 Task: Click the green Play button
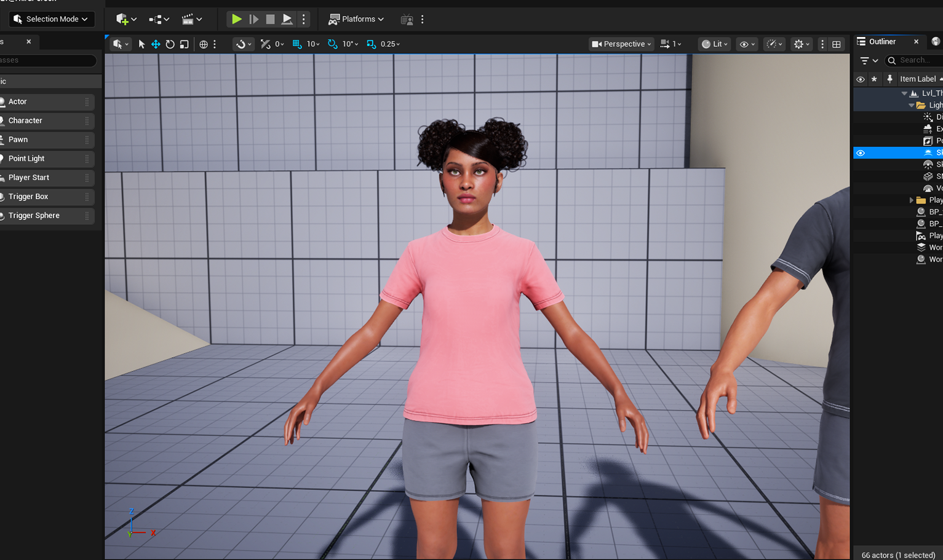pyautogui.click(x=236, y=19)
